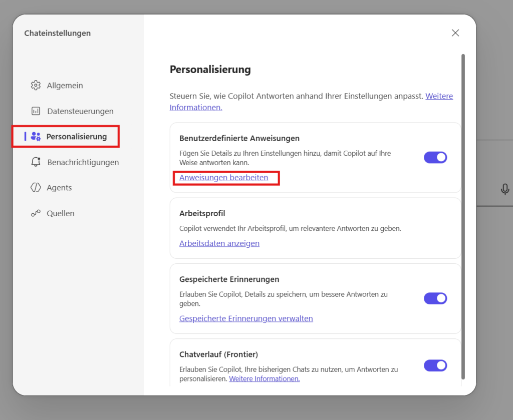Click the Benachrichtigungen bell icon
Image resolution: width=513 pixels, height=420 pixels.
(36, 162)
